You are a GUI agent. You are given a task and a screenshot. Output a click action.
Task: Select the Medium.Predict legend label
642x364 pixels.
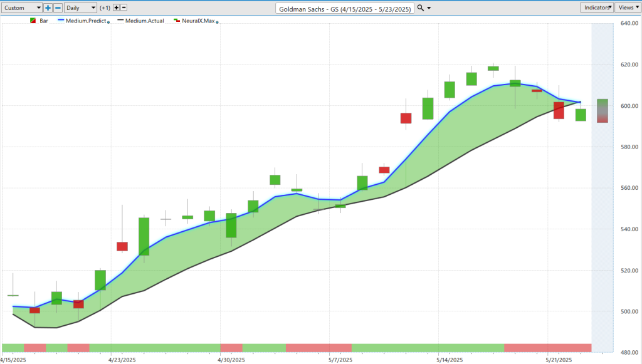click(86, 21)
